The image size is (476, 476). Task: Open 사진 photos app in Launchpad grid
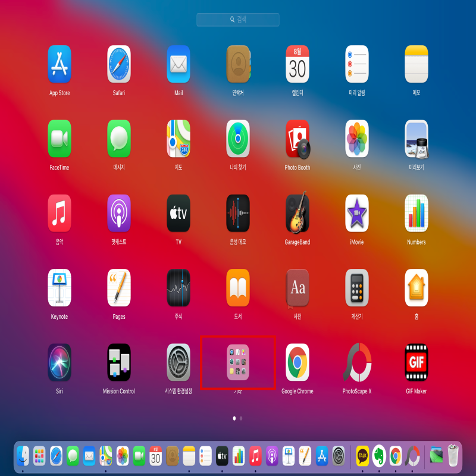pos(357,139)
